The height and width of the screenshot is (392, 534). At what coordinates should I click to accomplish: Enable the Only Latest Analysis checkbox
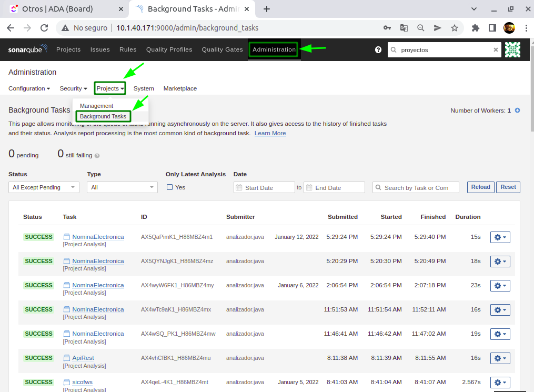point(169,187)
